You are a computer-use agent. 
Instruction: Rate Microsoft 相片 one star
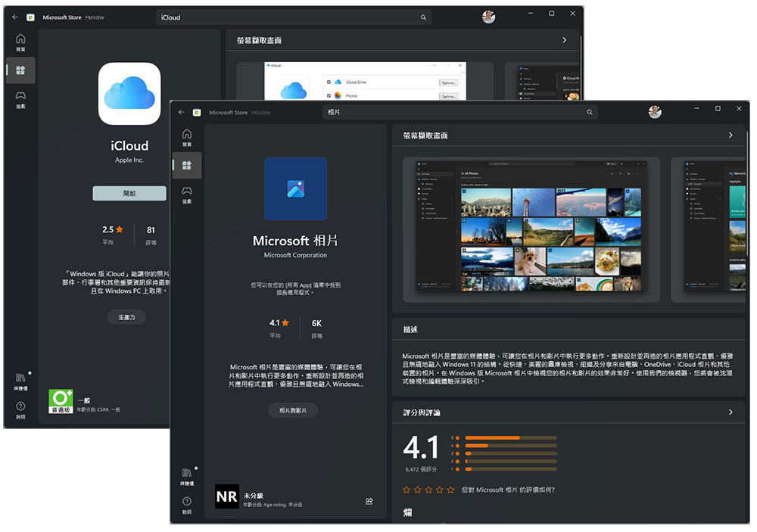[407, 490]
